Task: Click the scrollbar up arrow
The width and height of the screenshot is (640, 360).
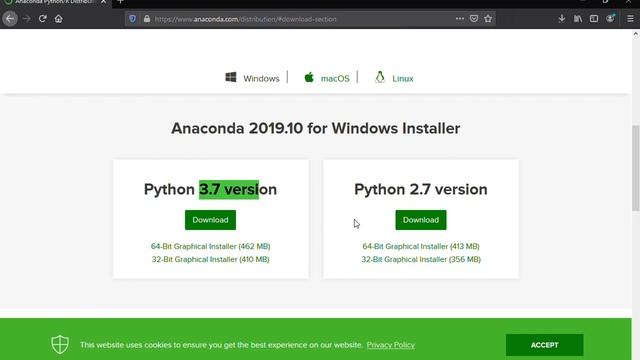Action: 636,34
